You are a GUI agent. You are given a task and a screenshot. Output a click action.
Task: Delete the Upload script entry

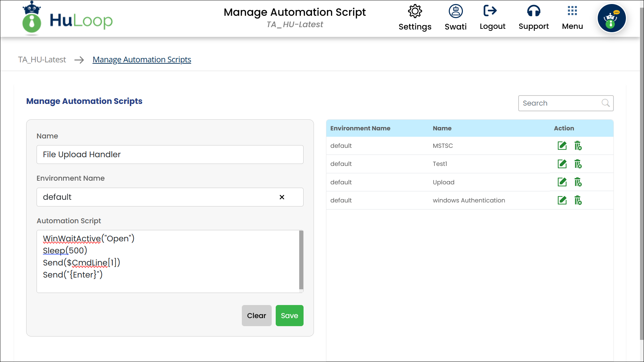578,182
